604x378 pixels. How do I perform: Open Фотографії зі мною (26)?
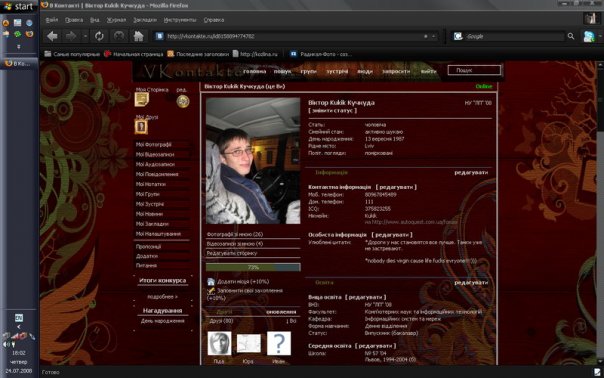(x=235, y=234)
